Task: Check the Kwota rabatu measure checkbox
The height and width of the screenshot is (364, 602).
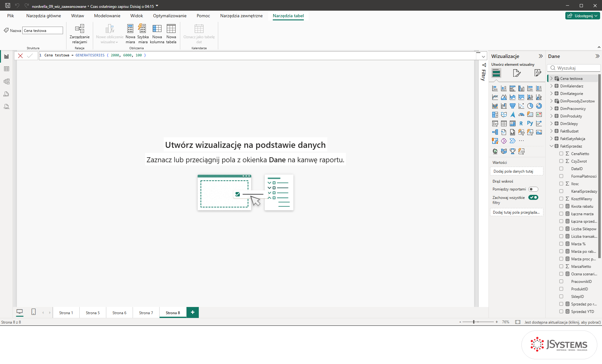Action: (x=561, y=206)
